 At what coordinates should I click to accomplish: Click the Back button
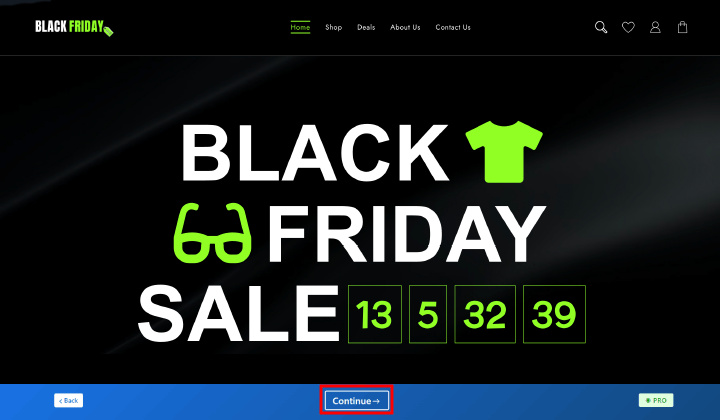[68, 400]
